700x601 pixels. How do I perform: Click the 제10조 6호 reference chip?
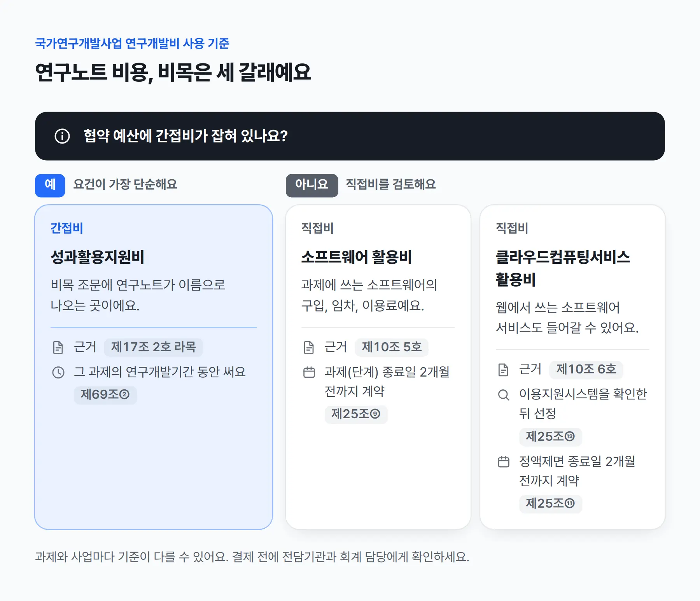[586, 370]
